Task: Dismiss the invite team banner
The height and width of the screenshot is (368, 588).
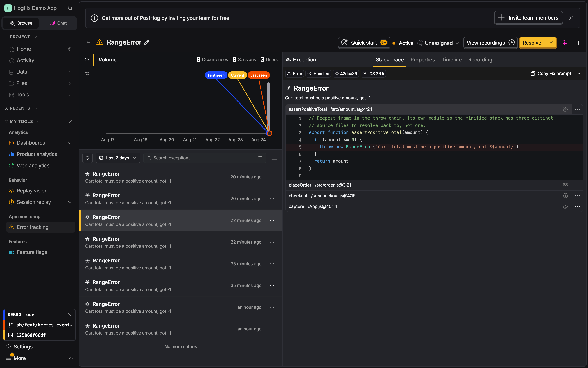Action: (571, 18)
